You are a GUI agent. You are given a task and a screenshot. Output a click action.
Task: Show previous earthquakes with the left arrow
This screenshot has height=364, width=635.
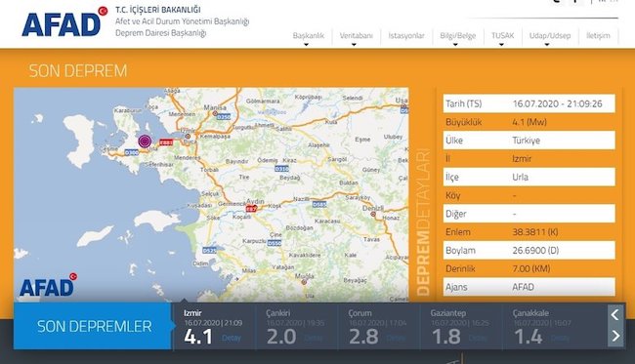coord(615,314)
